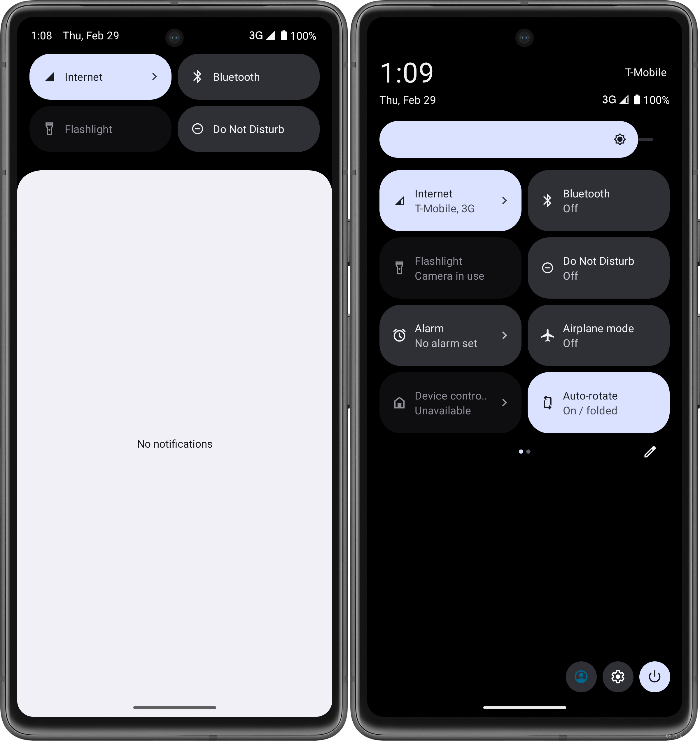Tap the Alarm clock icon

(x=399, y=335)
